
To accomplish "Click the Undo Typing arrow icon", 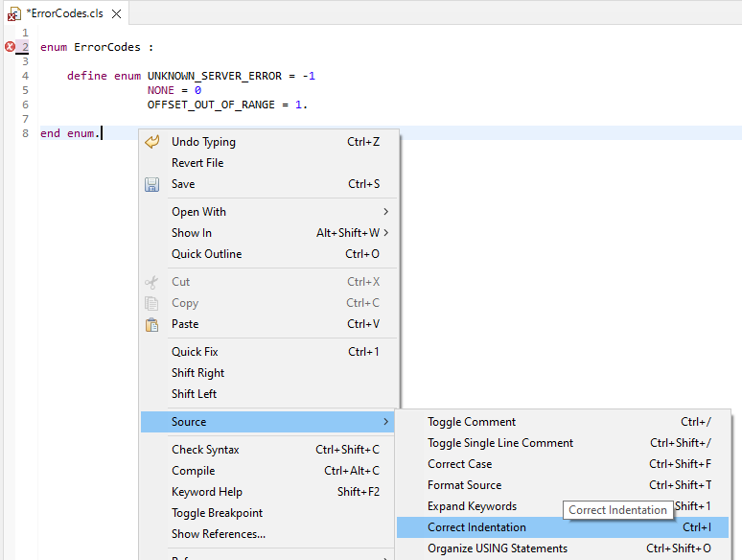I will point(151,142).
